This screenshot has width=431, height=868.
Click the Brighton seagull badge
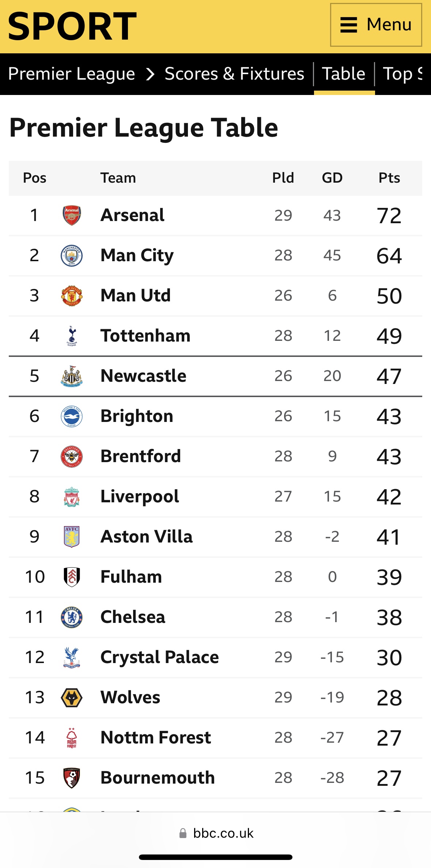point(72,416)
